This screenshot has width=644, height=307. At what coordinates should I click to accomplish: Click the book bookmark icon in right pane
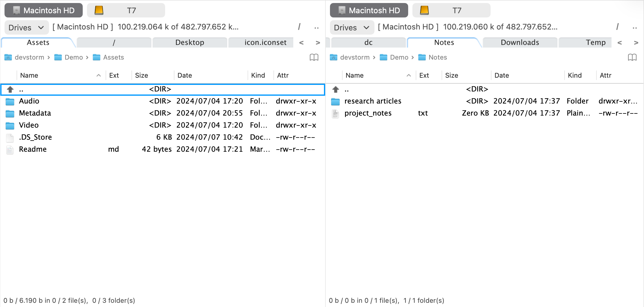(633, 57)
